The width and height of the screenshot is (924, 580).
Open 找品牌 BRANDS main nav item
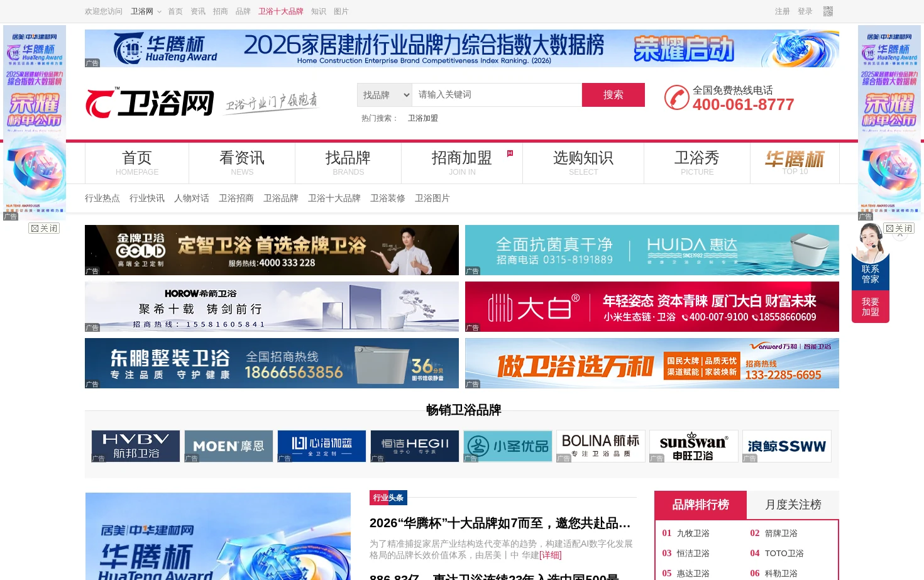(348, 163)
